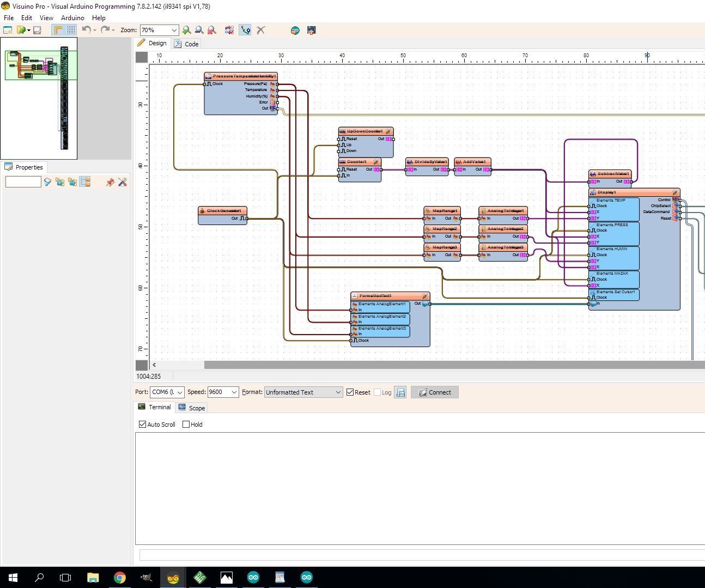Click the new project icon
Screen dimensions: 705x588
[x=8, y=31]
